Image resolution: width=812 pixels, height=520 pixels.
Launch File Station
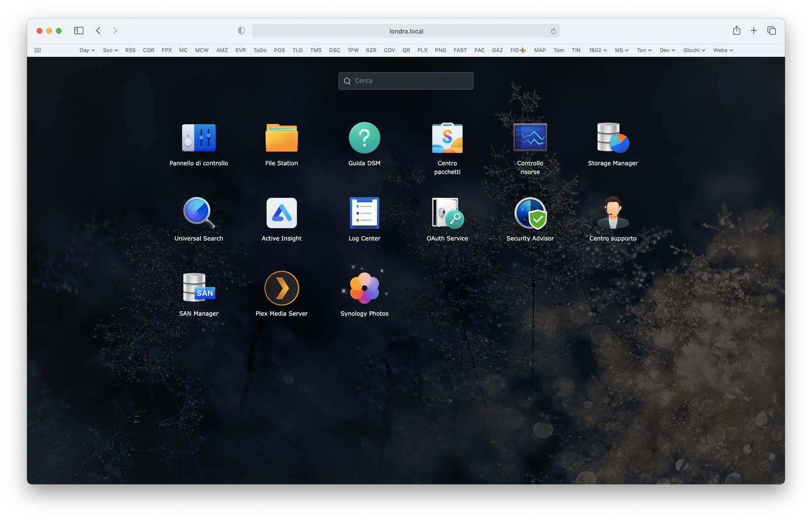point(282,138)
